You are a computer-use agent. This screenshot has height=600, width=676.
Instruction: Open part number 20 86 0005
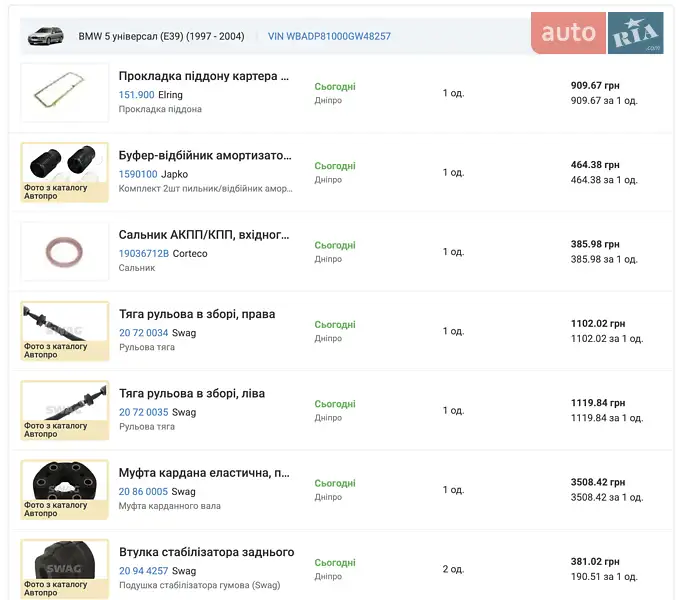pyautogui.click(x=143, y=492)
